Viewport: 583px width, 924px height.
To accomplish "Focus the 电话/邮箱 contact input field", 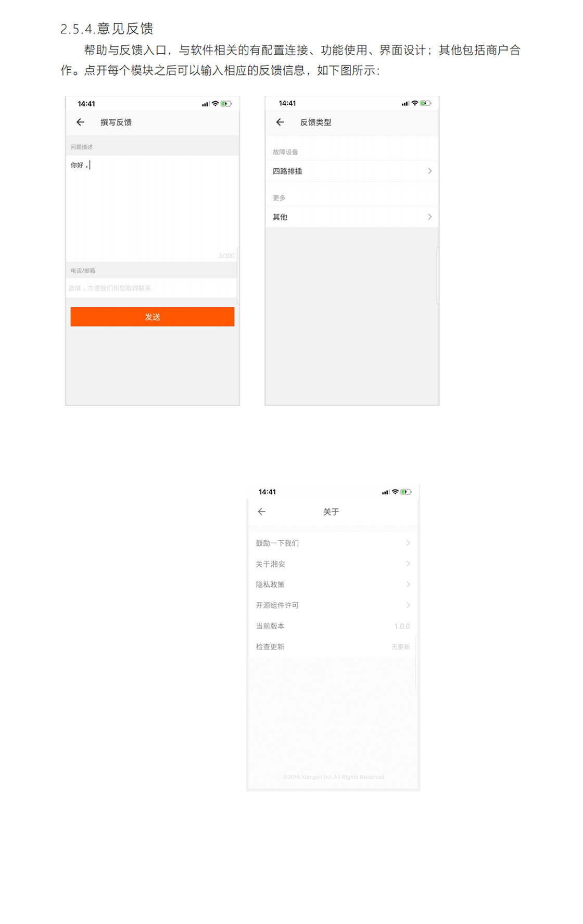I will [x=151, y=288].
